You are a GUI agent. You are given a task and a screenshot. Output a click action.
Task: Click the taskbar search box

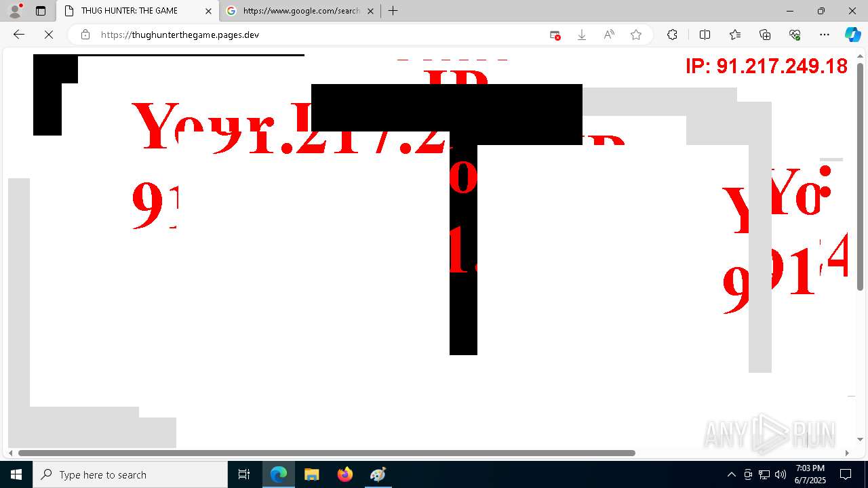coord(130,474)
